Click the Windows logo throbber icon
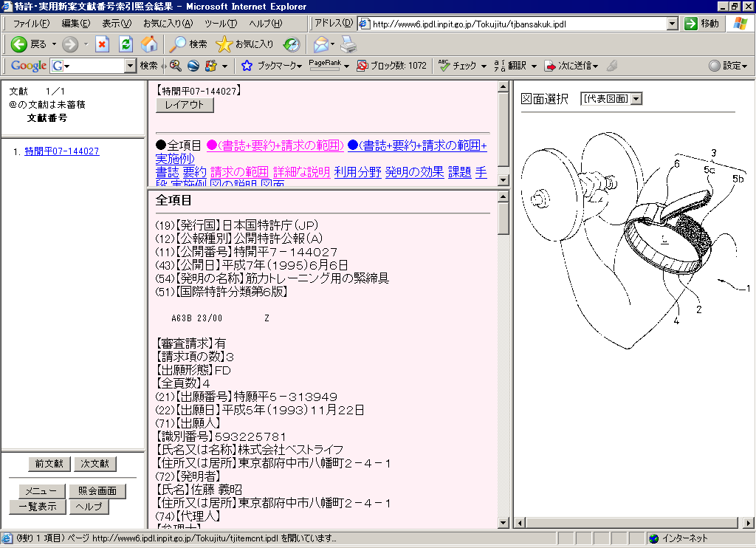Screen dimensions: 756x548 click(x=740, y=23)
